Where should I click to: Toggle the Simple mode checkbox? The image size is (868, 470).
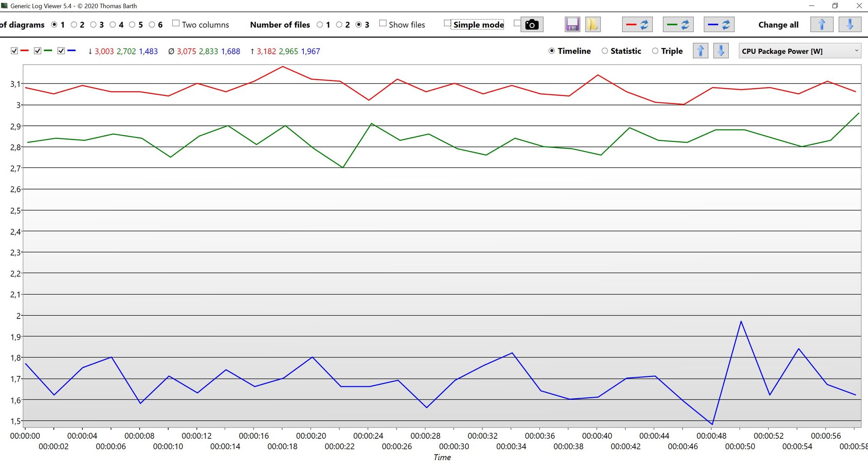click(x=448, y=24)
